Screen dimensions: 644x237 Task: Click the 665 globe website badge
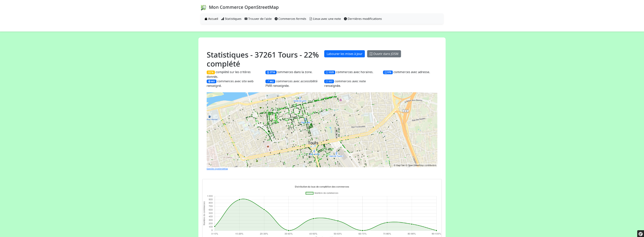(x=211, y=81)
